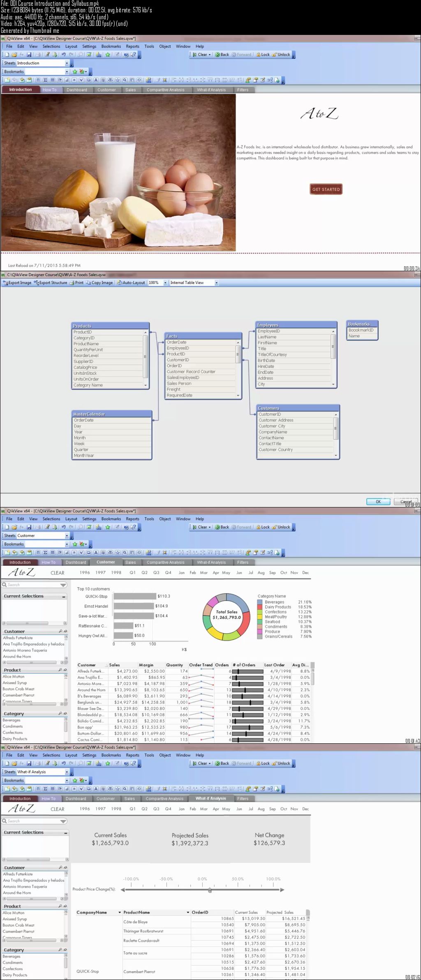The image size is (421, 980).
Task: Click Save disk icon in Introduction frame toolbar
Action: [x=29, y=55]
